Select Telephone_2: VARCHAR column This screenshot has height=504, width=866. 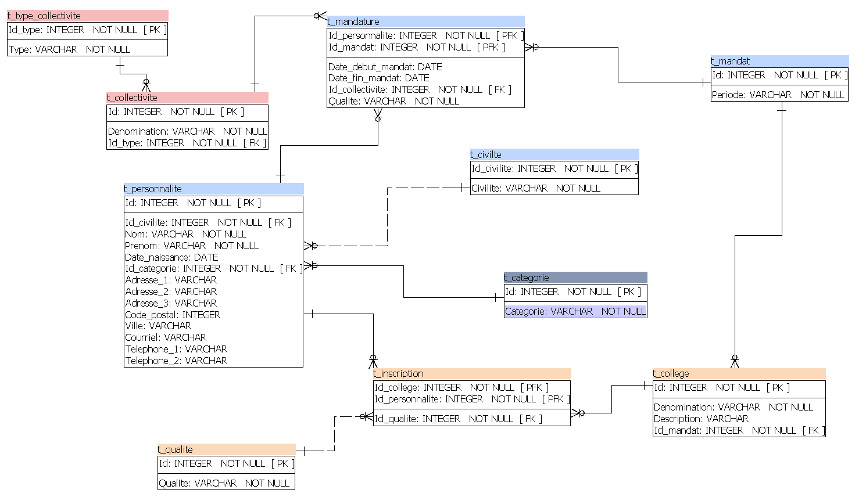(176, 361)
